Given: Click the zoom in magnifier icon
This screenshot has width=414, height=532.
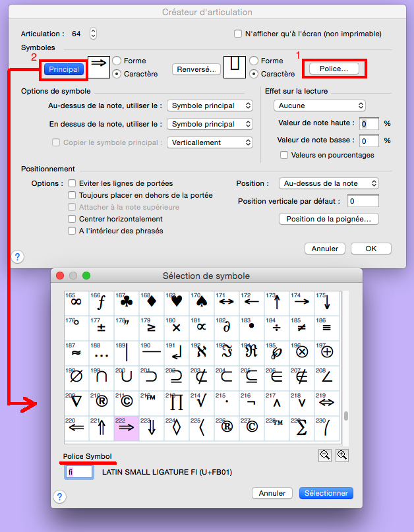Looking at the screenshot, I should click(341, 455).
